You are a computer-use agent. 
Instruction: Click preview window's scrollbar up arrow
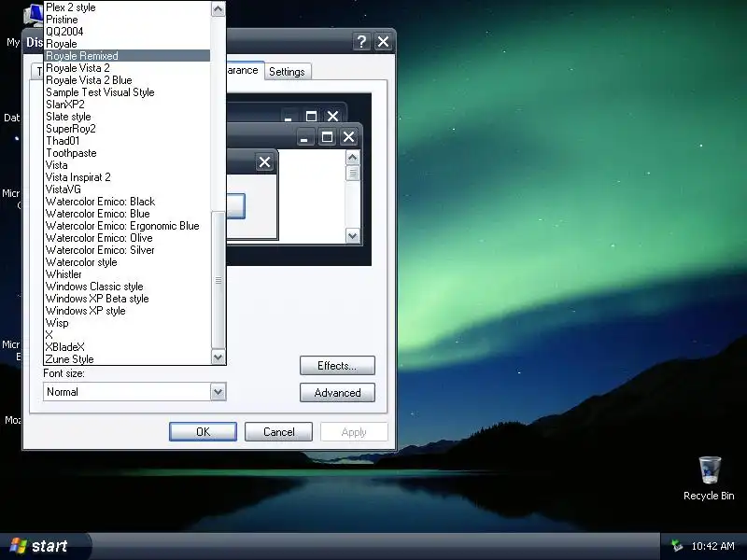[353, 158]
